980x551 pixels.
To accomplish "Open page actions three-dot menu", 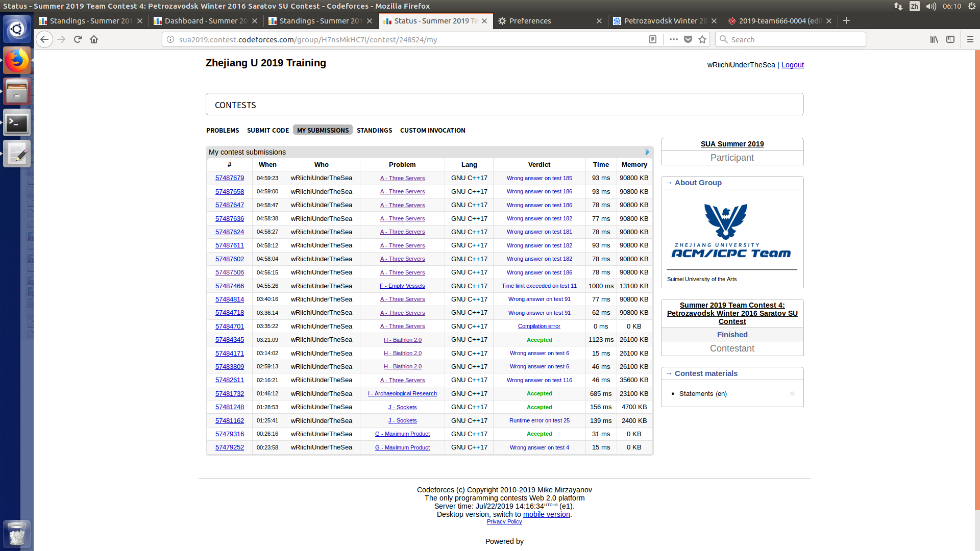I will (674, 39).
